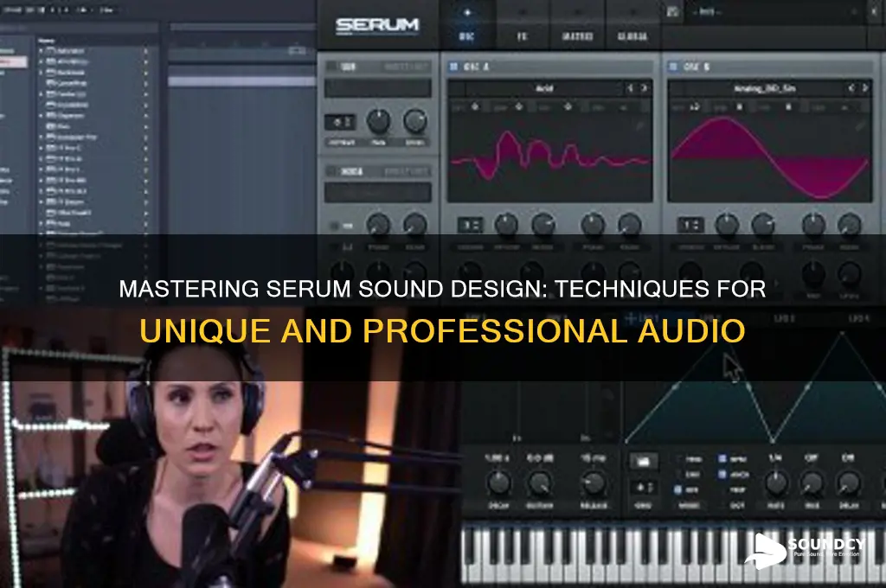
Task: Open the OSC B wavetable editor pencil
Action: coord(859,126)
